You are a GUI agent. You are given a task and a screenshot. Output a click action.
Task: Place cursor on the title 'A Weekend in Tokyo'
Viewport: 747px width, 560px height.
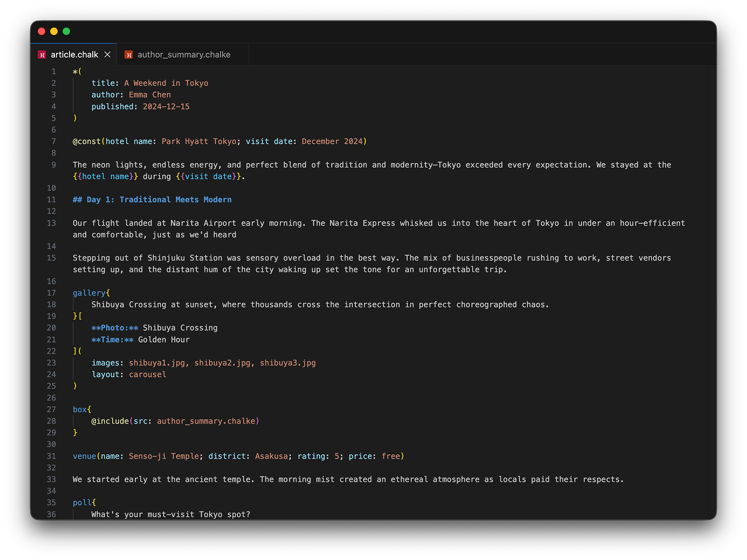[x=166, y=83]
